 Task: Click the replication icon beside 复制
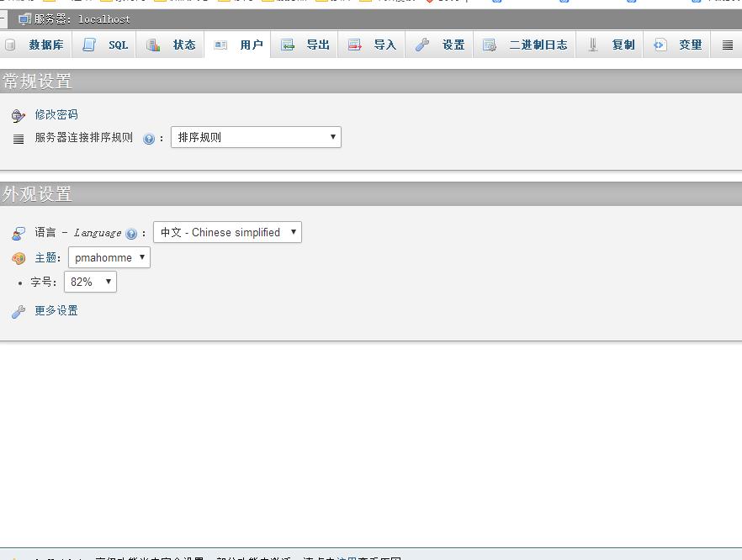[x=592, y=45]
